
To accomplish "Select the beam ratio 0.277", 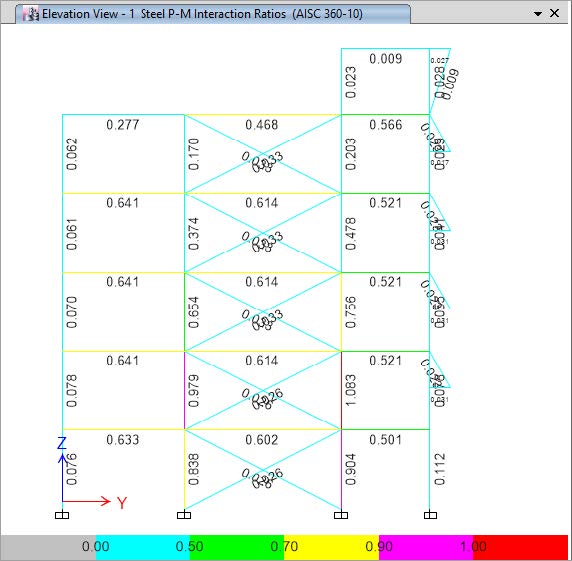I will point(123,125).
